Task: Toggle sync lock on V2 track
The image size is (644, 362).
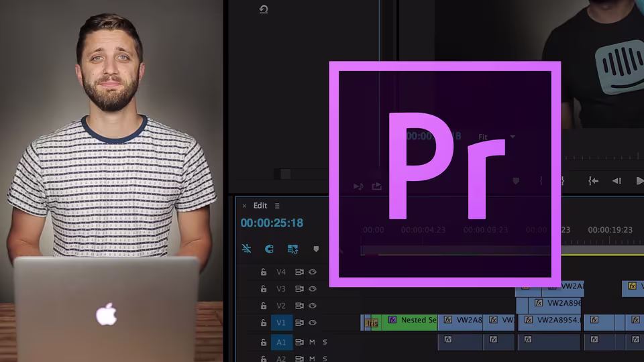Action: point(299,306)
